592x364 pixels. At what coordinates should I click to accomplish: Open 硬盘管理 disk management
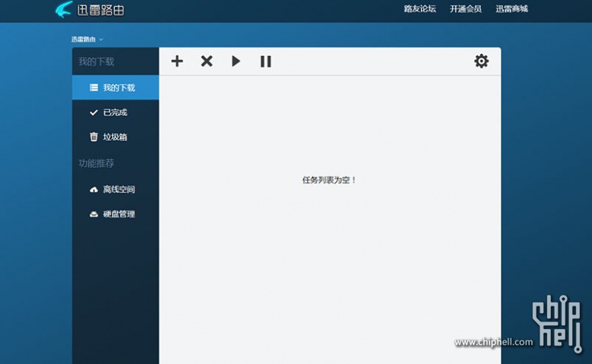116,214
